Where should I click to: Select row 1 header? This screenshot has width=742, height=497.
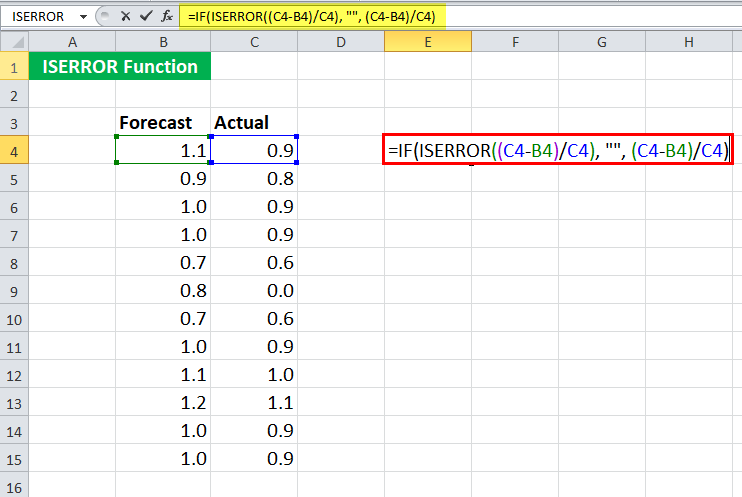point(14,67)
